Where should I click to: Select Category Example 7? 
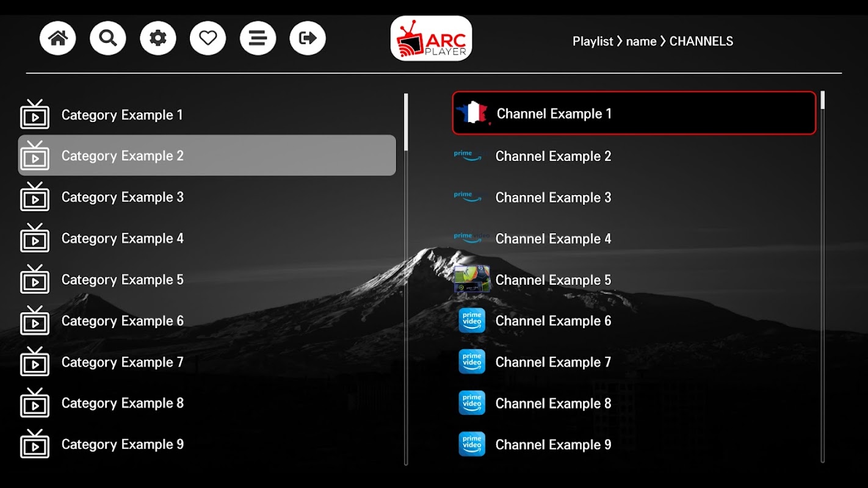tap(207, 361)
